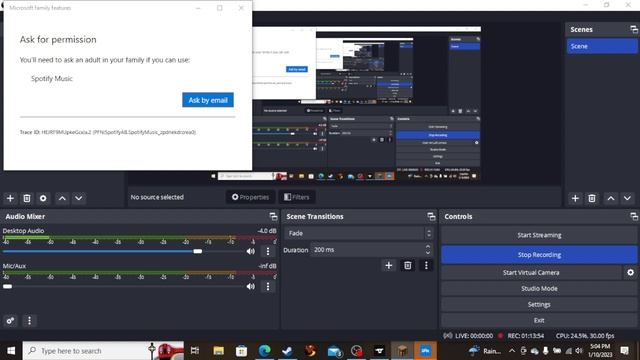Click the Spotify Music app name

tap(51, 78)
